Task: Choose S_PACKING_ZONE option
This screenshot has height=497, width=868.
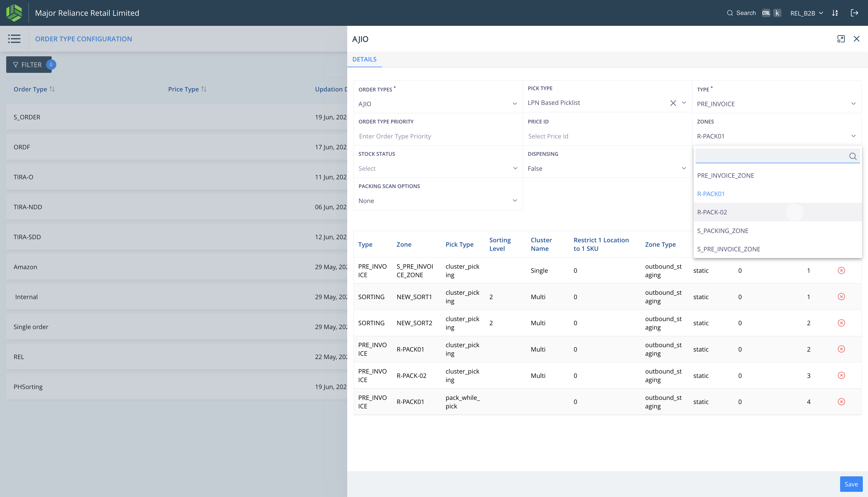Action: 778,231
